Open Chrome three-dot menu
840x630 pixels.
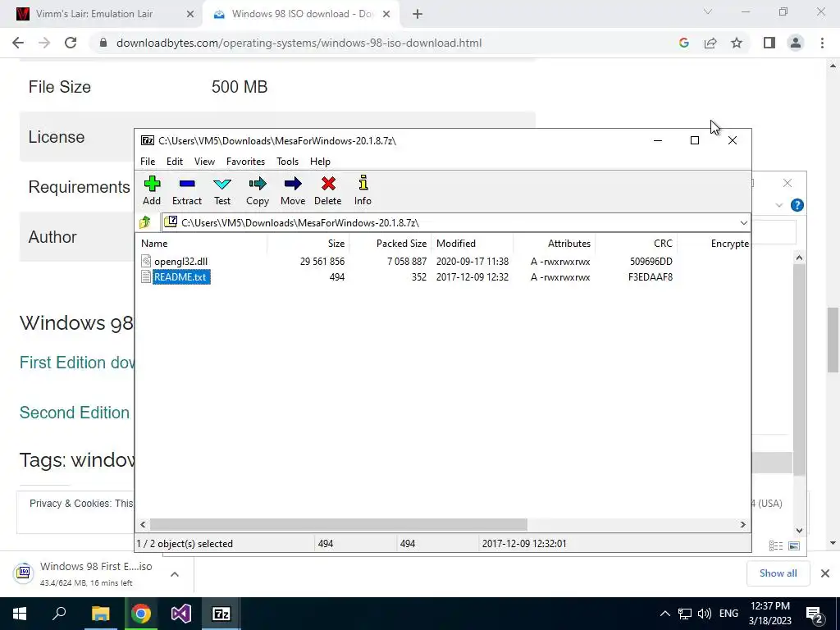(x=822, y=43)
